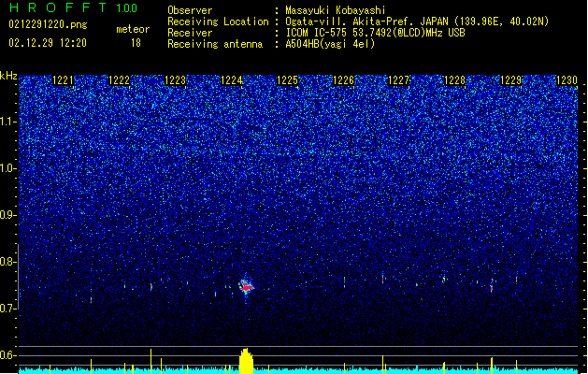Click the 0.7 kHz axis label
Screen dimensions: 588x374
coord(7,309)
